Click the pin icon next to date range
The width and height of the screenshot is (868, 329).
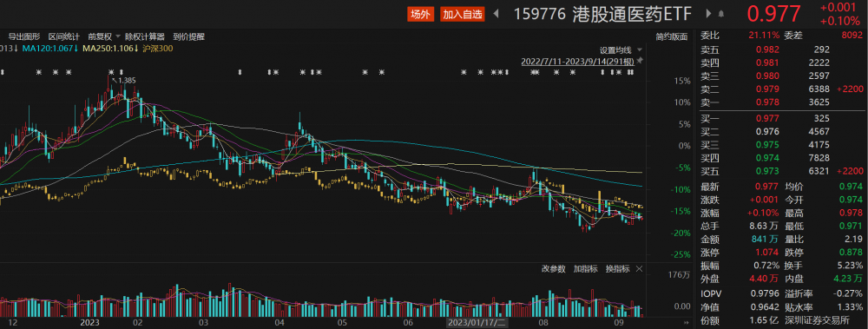point(640,60)
